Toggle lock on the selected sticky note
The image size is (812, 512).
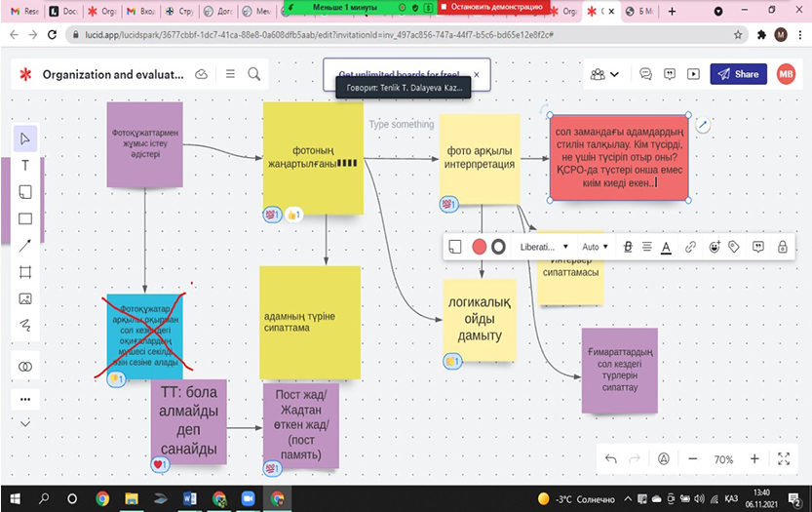point(783,247)
